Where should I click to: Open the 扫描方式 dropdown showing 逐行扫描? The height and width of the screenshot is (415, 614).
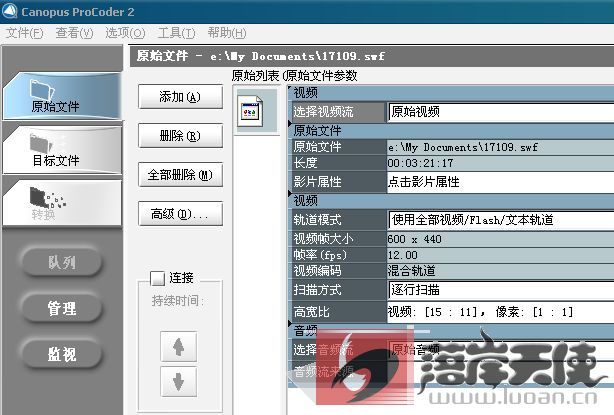tap(501, 290)
